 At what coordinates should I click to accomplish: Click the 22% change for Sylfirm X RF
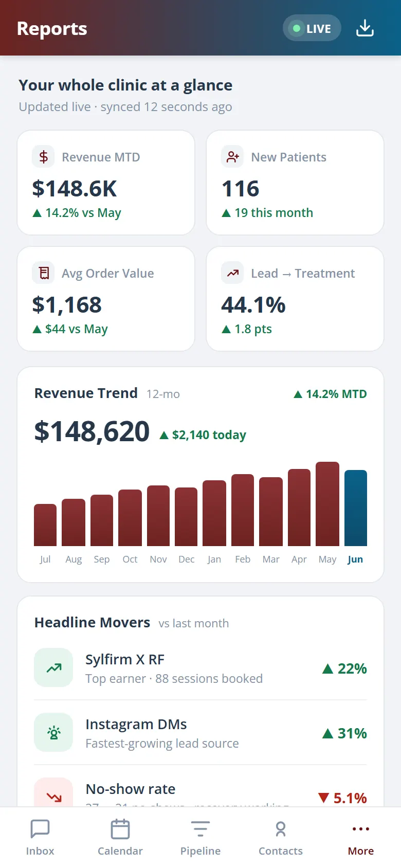pyautogui.click(x=344, y=668)
